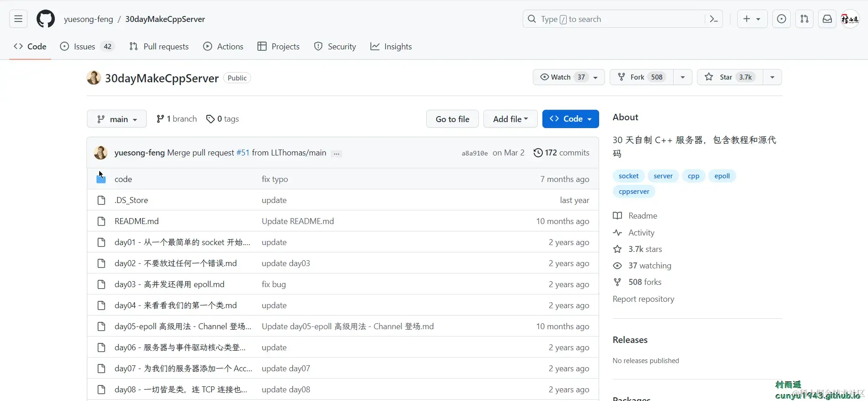Open the Projects tab
The width and height of the screenshot is (868, 401).
click(x=279, y=47)
